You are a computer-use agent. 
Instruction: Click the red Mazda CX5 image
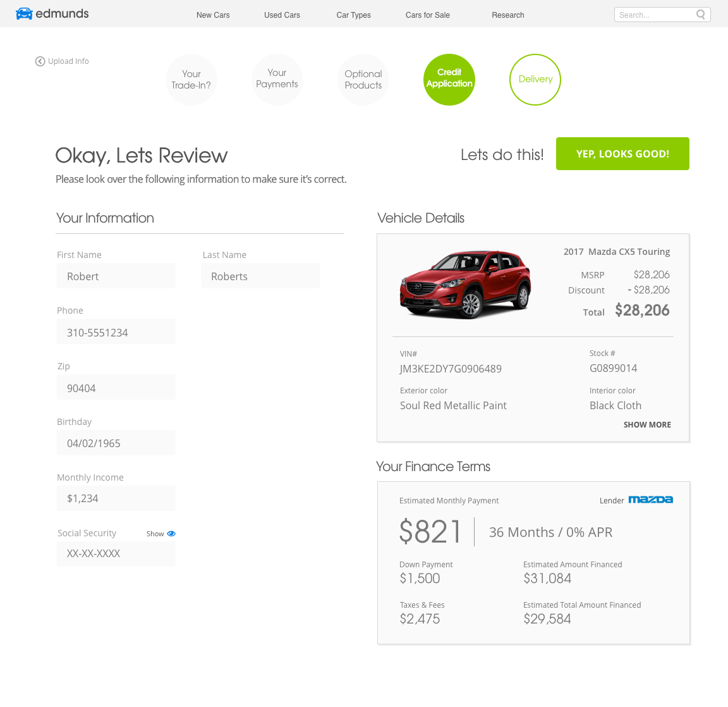pos(466,285)
